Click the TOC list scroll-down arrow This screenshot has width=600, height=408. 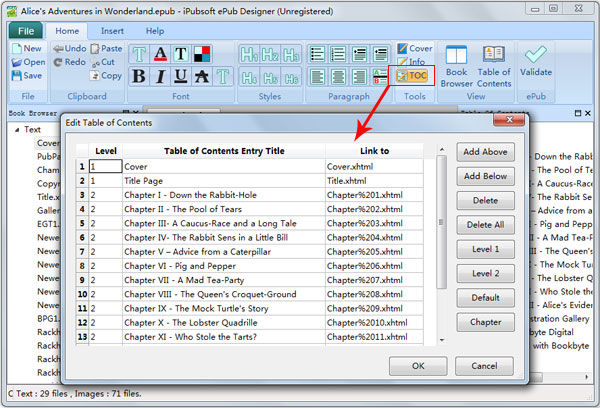(442, 340)
